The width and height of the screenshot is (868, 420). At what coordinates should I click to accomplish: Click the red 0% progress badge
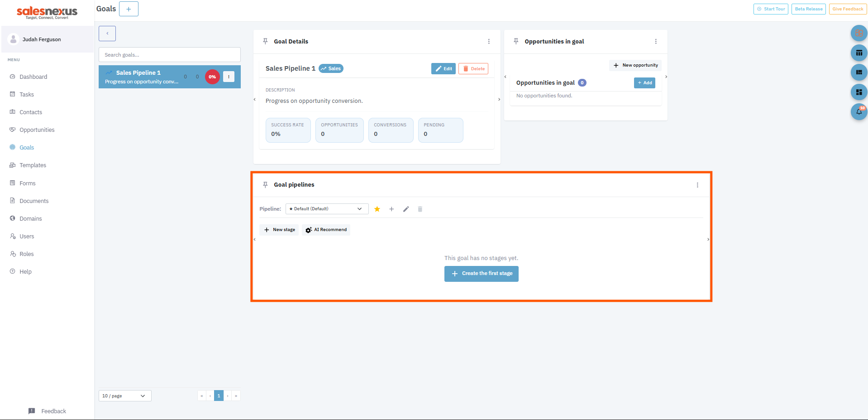pyautogui.click(x=212, y=77)
